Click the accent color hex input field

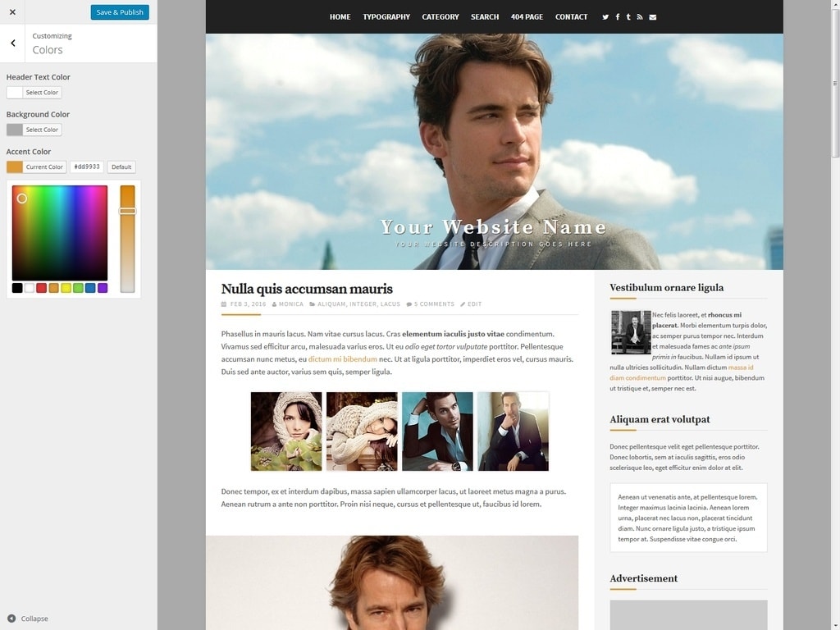coord(87,167)
